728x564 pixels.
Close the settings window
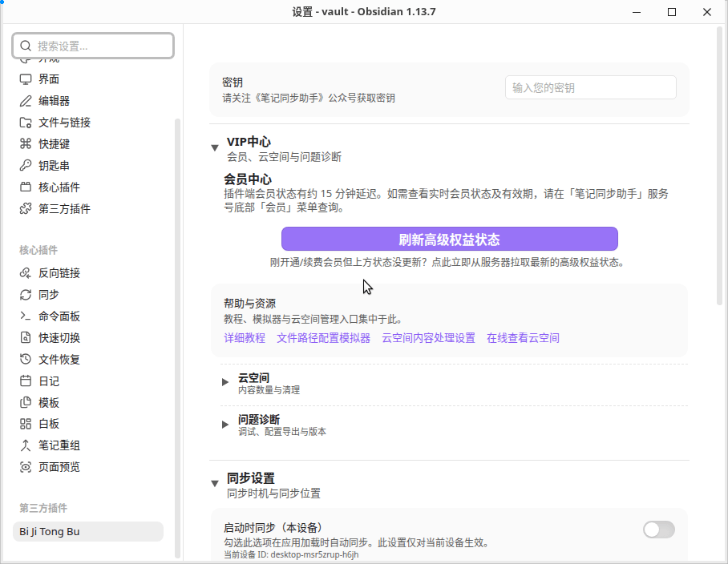coord(706,12)
